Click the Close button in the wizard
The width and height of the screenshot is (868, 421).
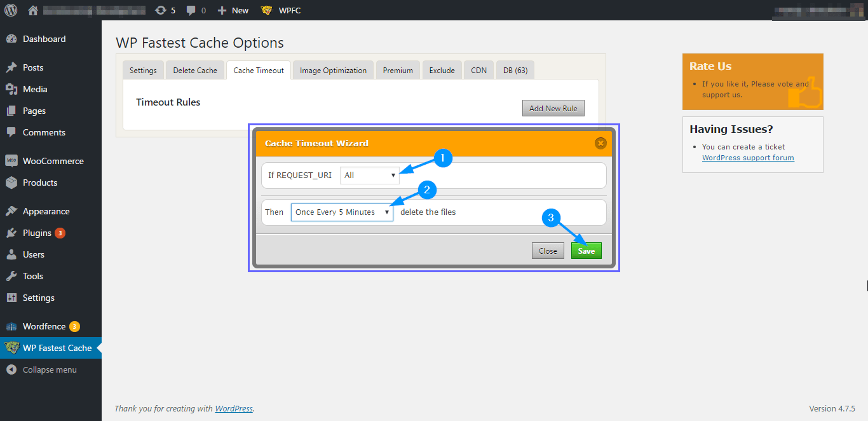[548, 251]
